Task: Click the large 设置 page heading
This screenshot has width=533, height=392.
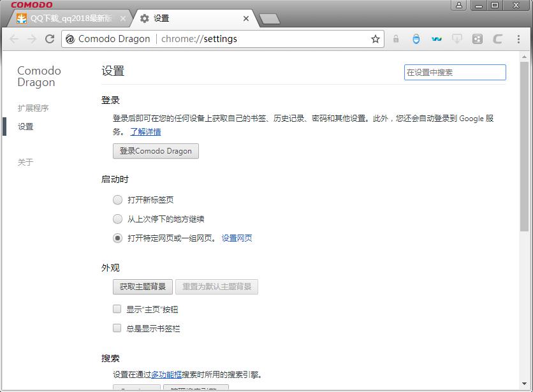Action: (x=113, y=71)
